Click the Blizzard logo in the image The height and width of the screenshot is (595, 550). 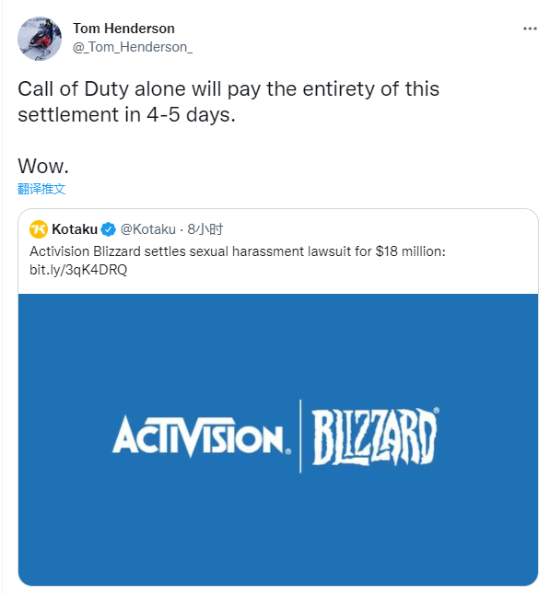(x=375, y=436)
